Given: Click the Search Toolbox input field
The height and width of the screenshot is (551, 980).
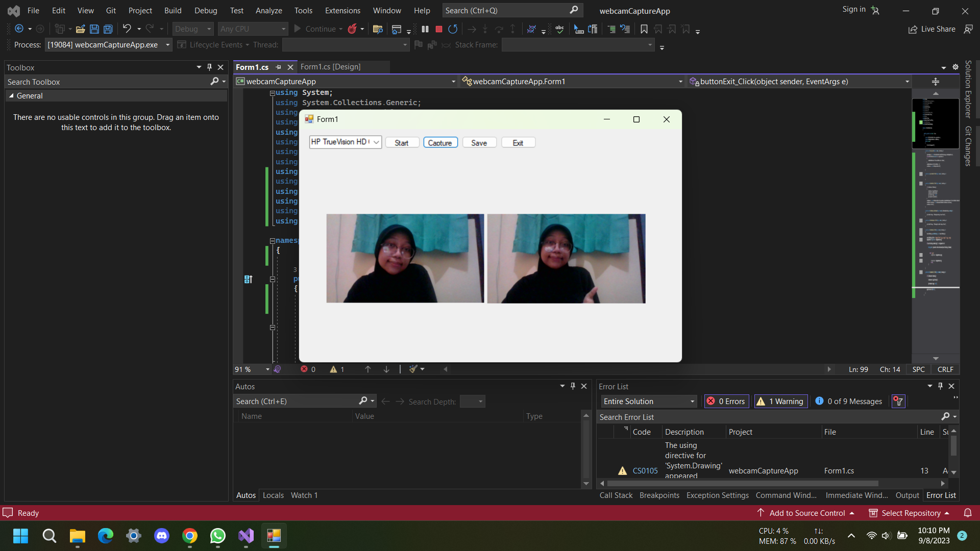Looking at the screenshot, I should [107, 82].
